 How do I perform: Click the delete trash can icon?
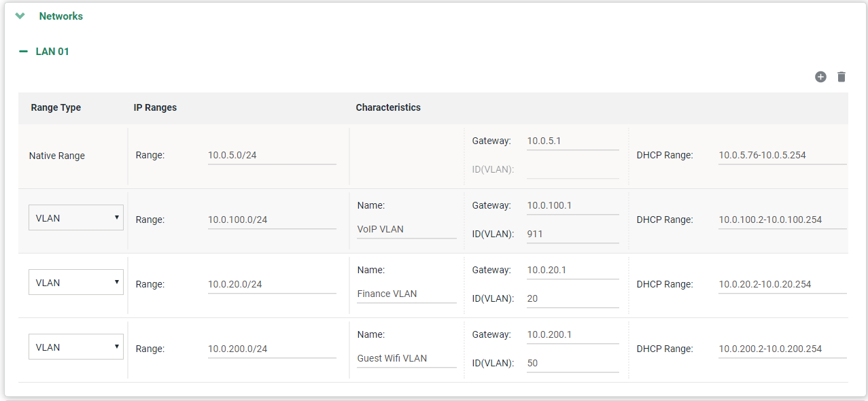(841, 77)
